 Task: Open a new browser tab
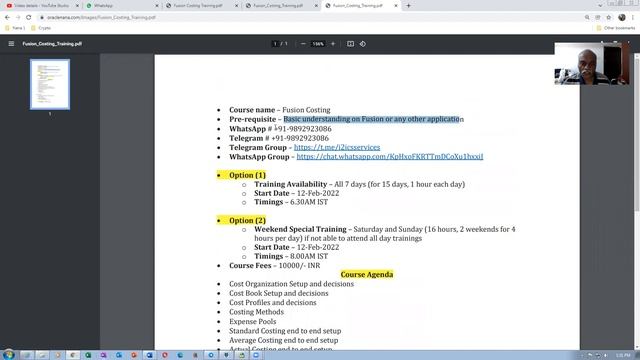(x=408, y=6)
